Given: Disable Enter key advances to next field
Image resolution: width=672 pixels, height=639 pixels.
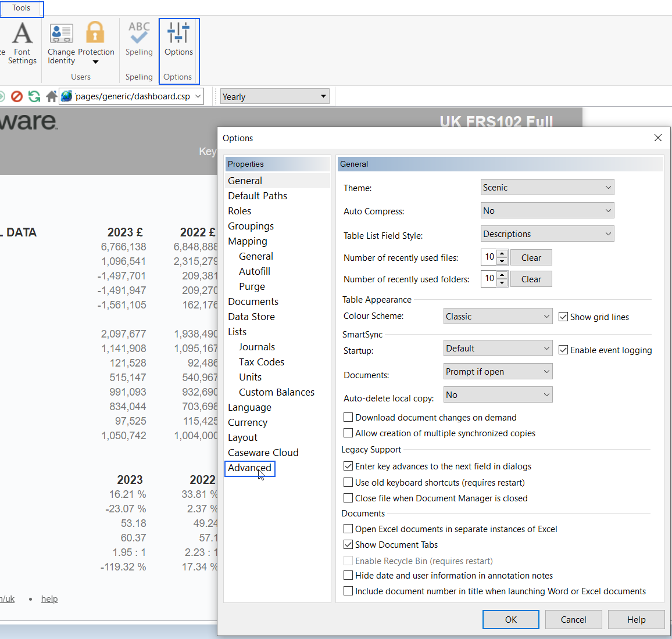Looking at the screenshot, I should point(348,466).
